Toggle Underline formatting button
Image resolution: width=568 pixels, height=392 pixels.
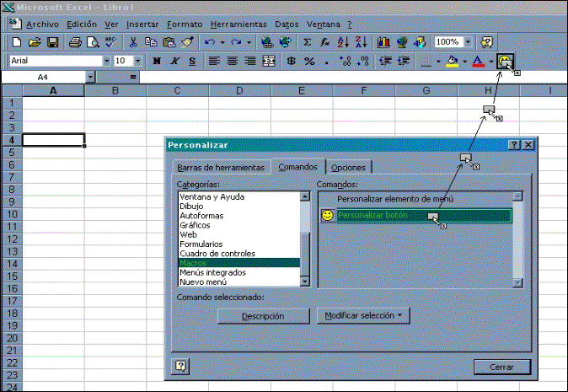point(192,61)
